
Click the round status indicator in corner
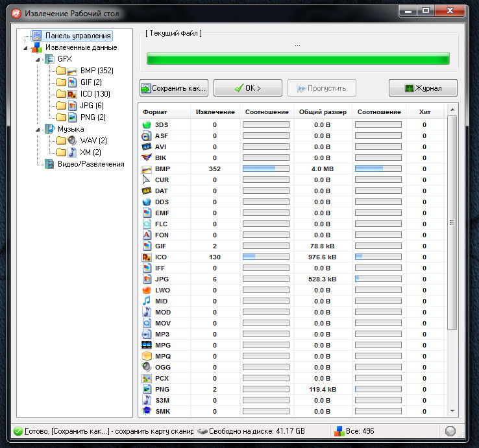coord(451,431)
